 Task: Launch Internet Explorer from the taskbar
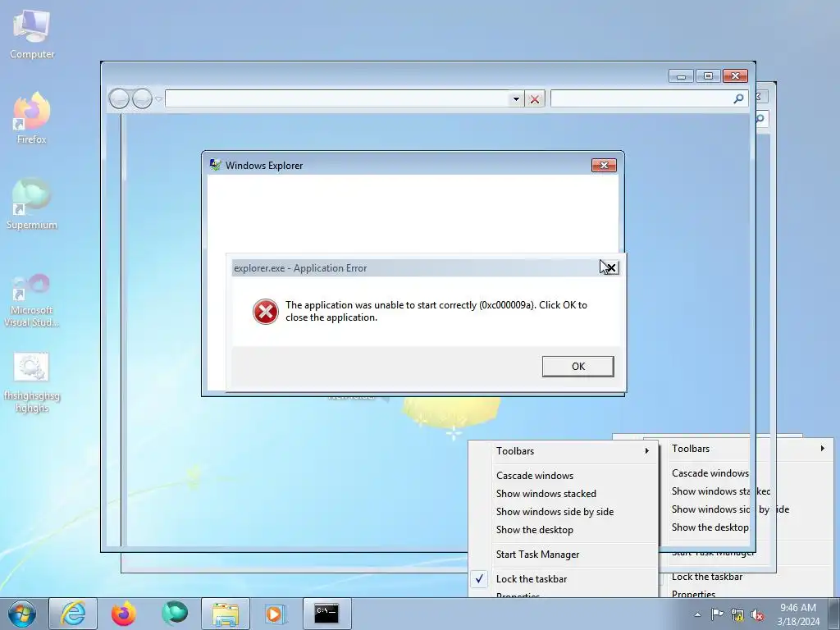point(73,614)
